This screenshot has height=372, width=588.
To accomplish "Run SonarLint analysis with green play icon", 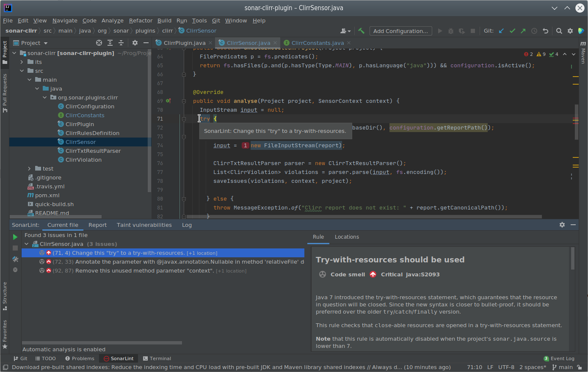I will pos(15,237).
